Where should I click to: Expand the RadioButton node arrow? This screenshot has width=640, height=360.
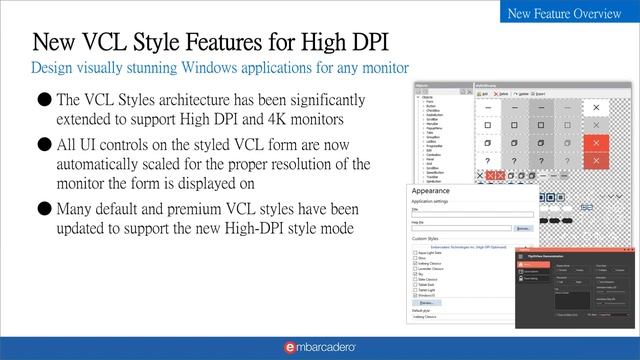[423, 115]
